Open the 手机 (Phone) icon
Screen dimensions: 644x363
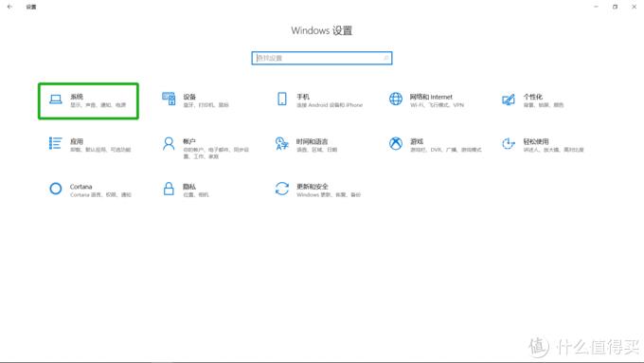coord(282,99)
